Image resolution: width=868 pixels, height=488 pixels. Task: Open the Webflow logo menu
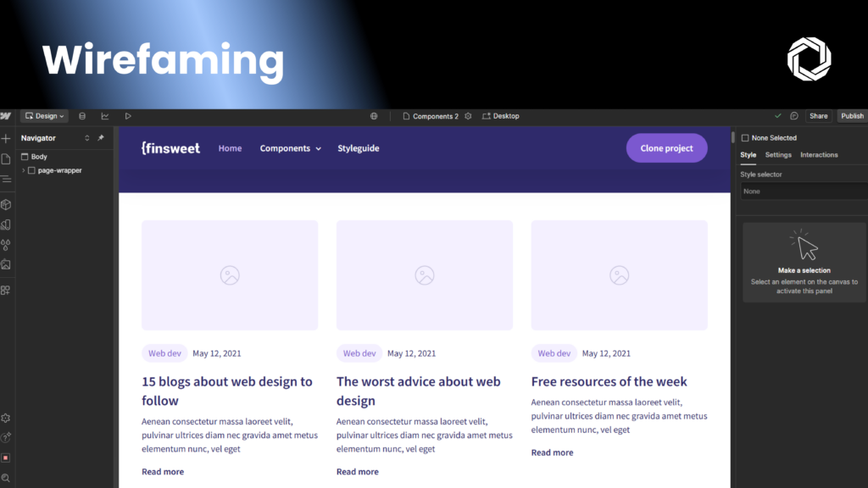(x=6, y=116)
